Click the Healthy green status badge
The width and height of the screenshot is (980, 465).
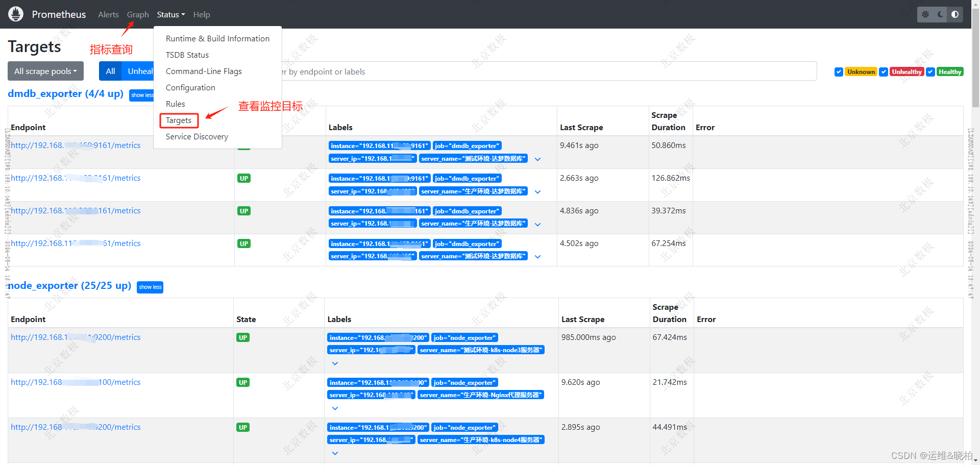click(x=950, y=71)
